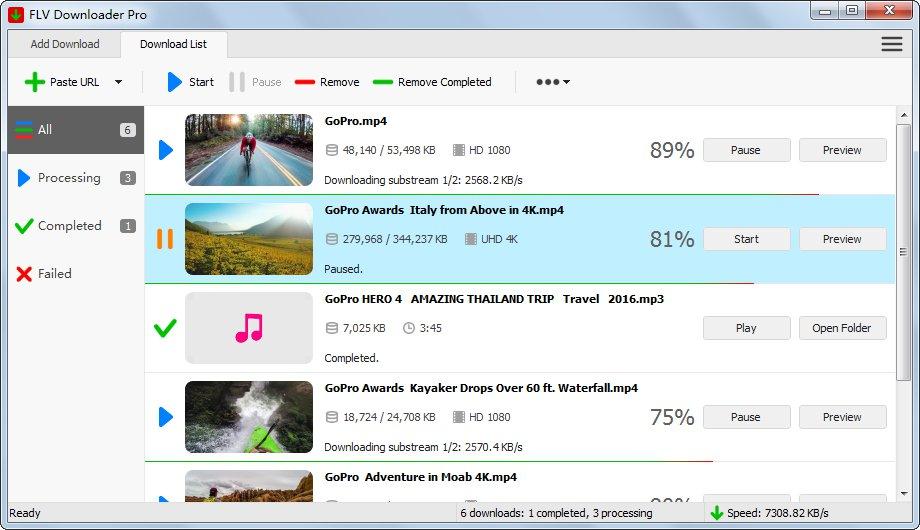Image resolution: width=920 pixels, height=530 pixels.
Task: Open the three-dots more options dropdown
Action: [x=553, y=82]
